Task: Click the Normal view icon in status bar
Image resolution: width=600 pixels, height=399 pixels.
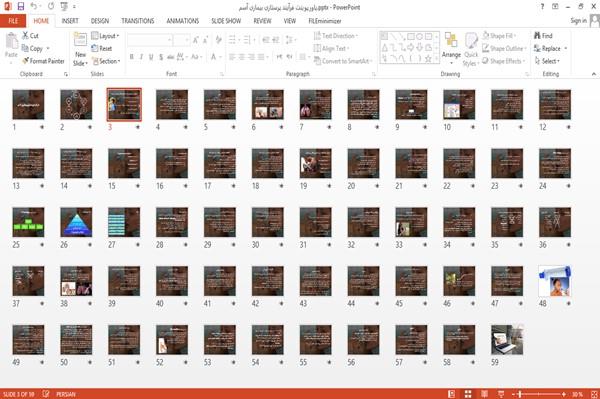Action: 452,394
